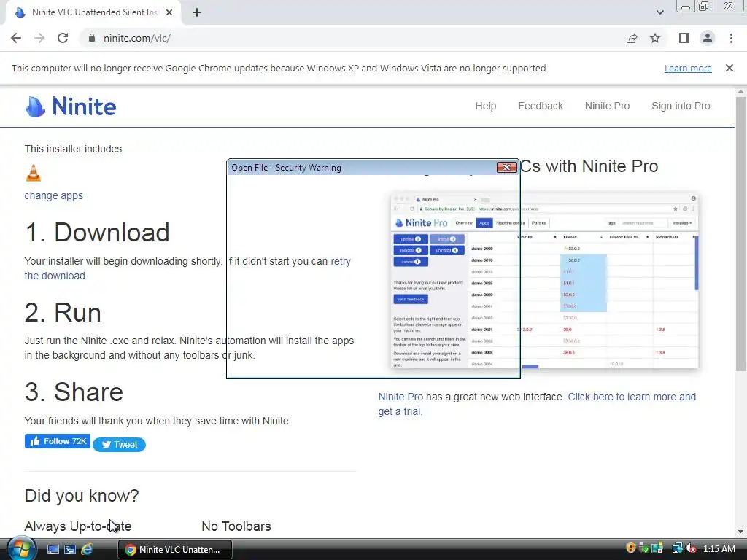The width and height of the screenshot is (747, 560).
Task: Click the security shield tray icon
Action: coord(631,548)
